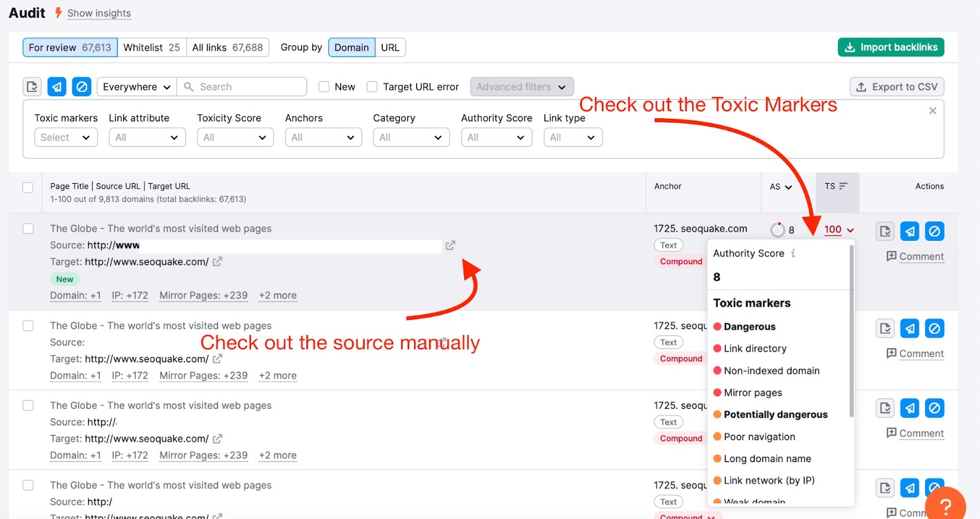Toggle the select-all checkbox in table header
Screen dimensions: 980x519
point(28,188)
